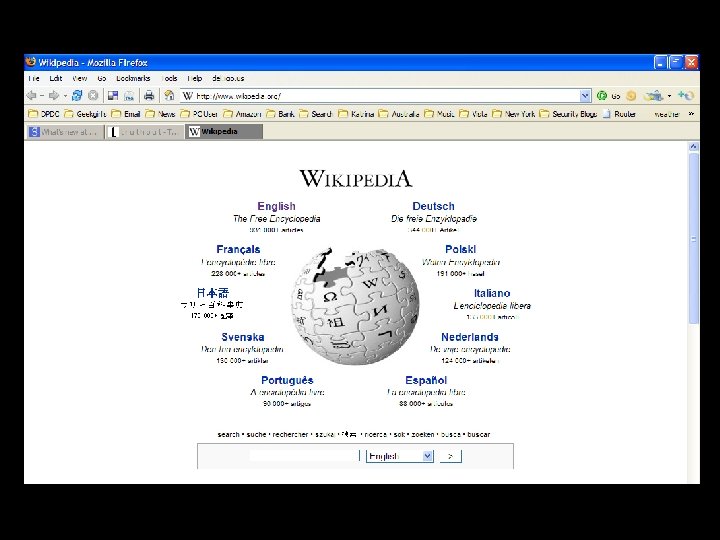Open the Geekgirls bookmark folder
Viewport: 720px width, 540px height.
coord(85,114)
